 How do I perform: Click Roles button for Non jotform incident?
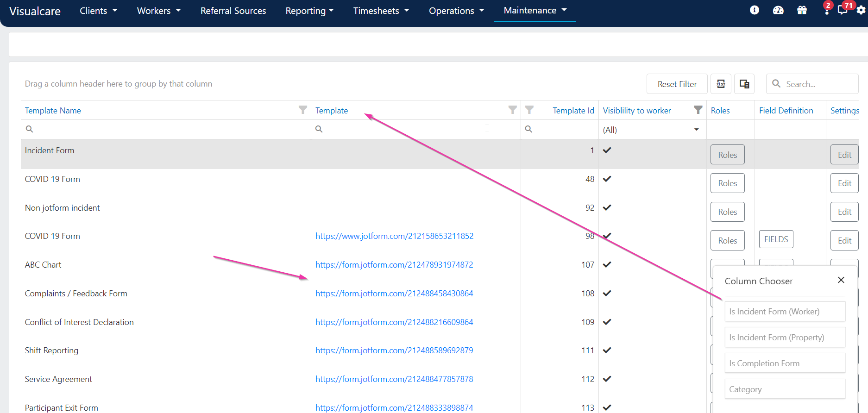pyautogui.click(x=727, y=212)
